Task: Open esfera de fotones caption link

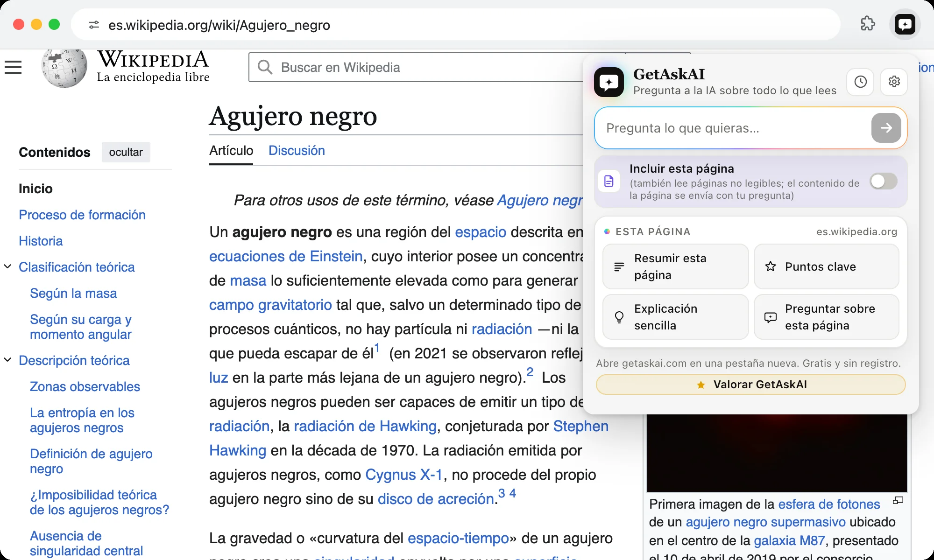Action: coord(829,504)
